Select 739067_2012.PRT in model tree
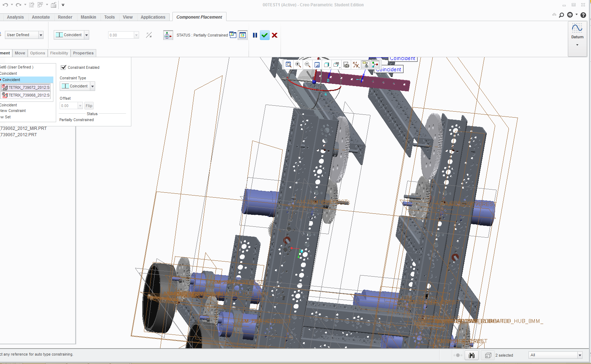The height and width of the screenshot is (364, 591). 19,135
